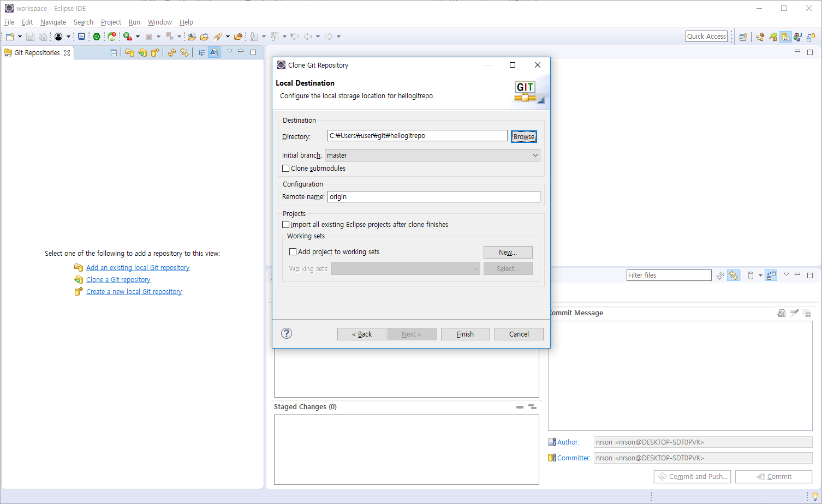Image resolution: width=822 pixels, height=504 pixels.
Task: Add existing local repository via toolbar icon
Action: coord(129,52)
